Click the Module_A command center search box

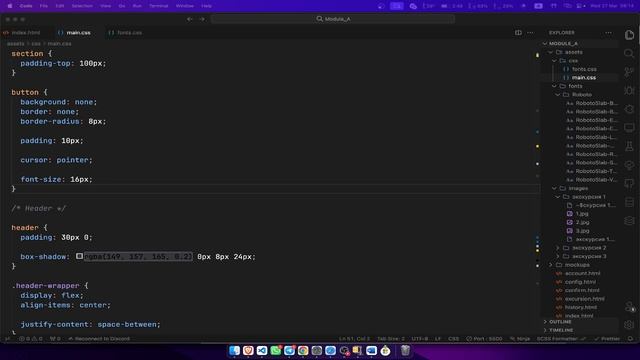click(x=333, y=19)
